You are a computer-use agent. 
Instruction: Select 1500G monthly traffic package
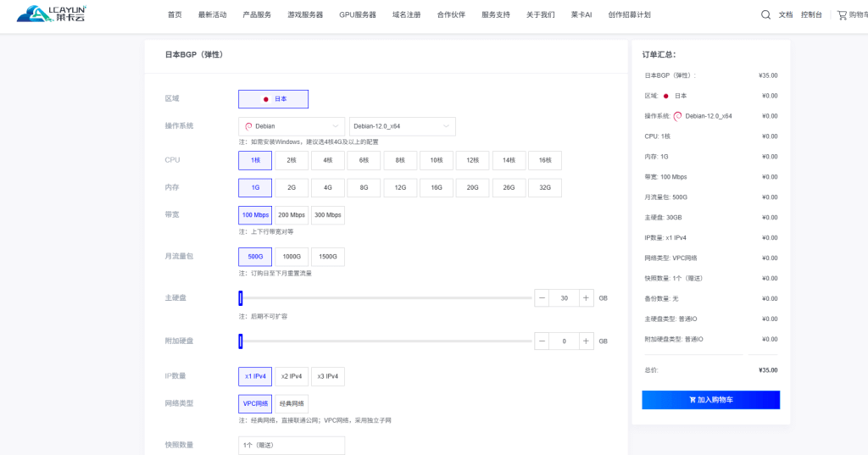pyautogui.click(x=328, y=257)
